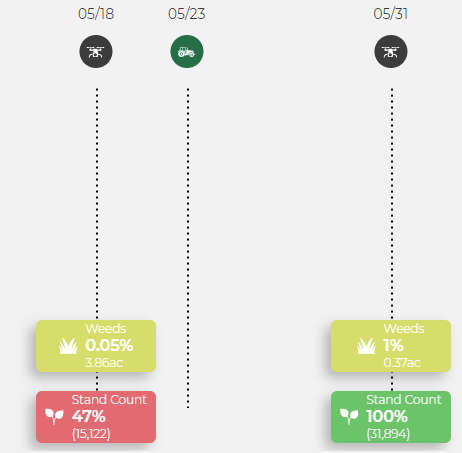Click the 3.86ac weeds acreage text
Screen dimensions: 462x453
tap(104, 363)
